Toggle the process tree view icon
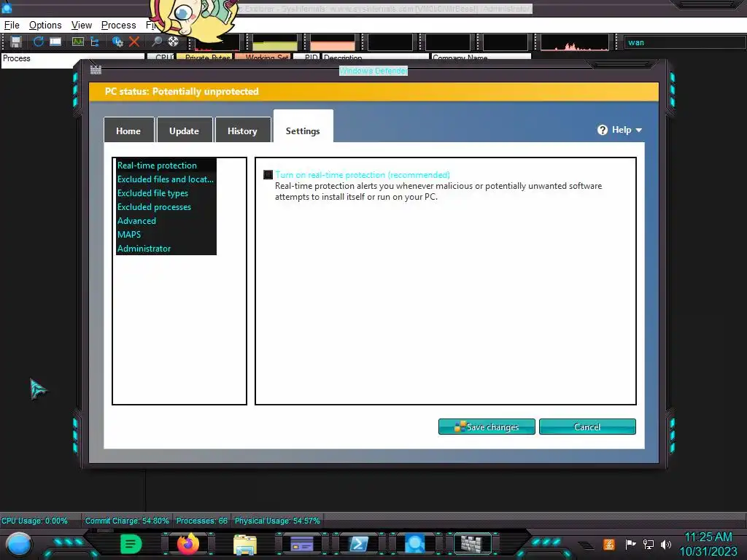The height and width of the screenshot is (560, 747). (94, 42)
